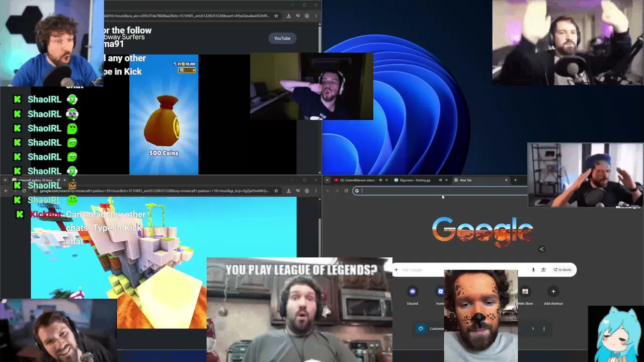Open downloads in the Subway Surfers window
The image size is (644, 362).
(288, 16)
